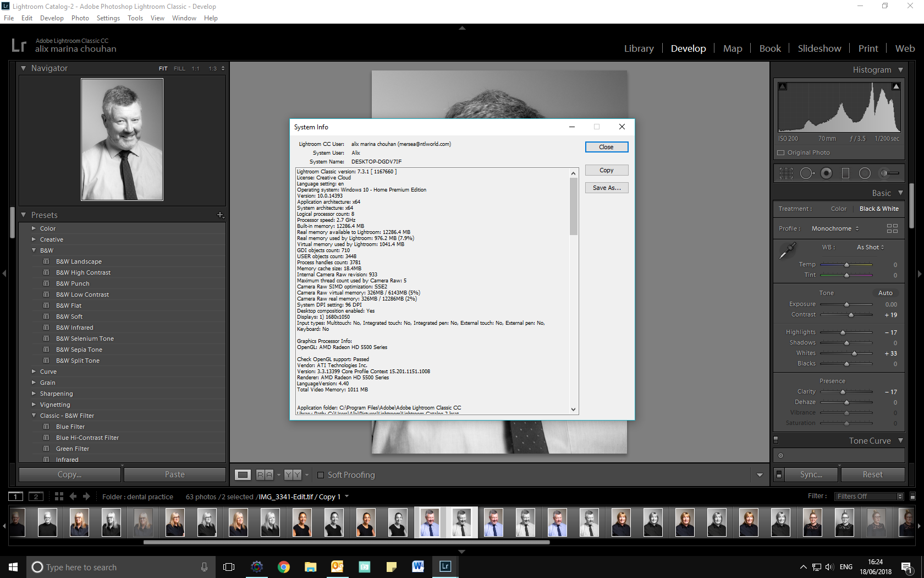Open Task View on taskbar
The image size is (924, 578).
(229, 567)
